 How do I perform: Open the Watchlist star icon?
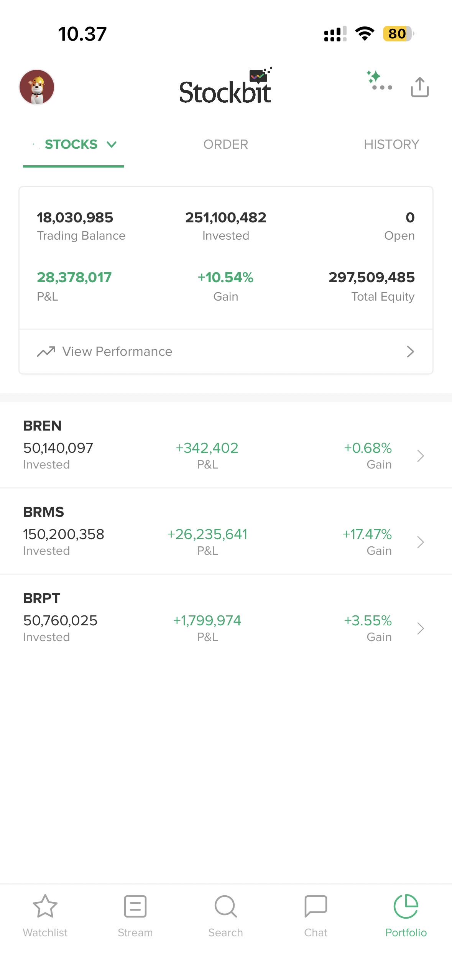[45, 906]
